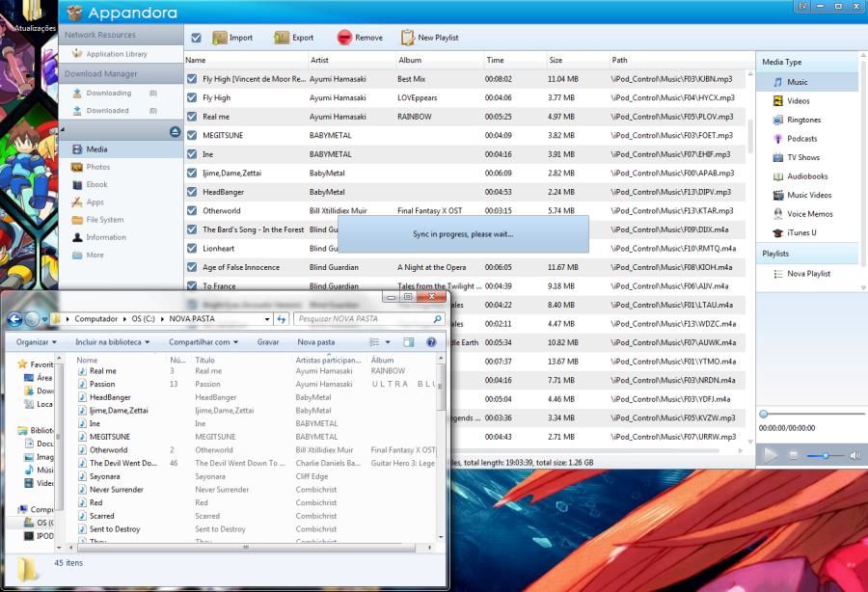Uncheck Fly High Vincent de Moor remix row

tap(192, 79)
